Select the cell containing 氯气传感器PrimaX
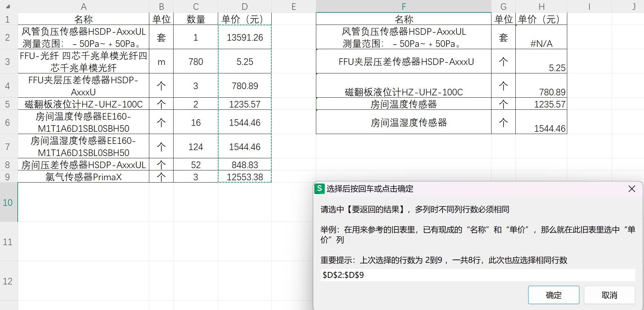 point(84,177)
